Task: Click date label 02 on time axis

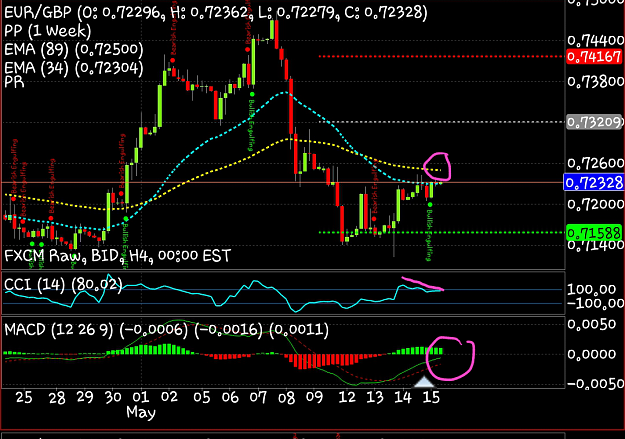Action: [169, 398]
